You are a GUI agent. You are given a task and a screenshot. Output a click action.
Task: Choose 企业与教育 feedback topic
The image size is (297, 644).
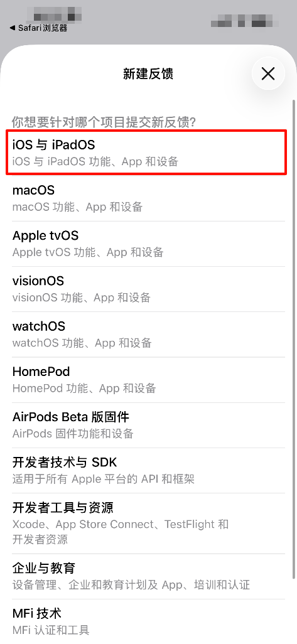pos(148,576)
